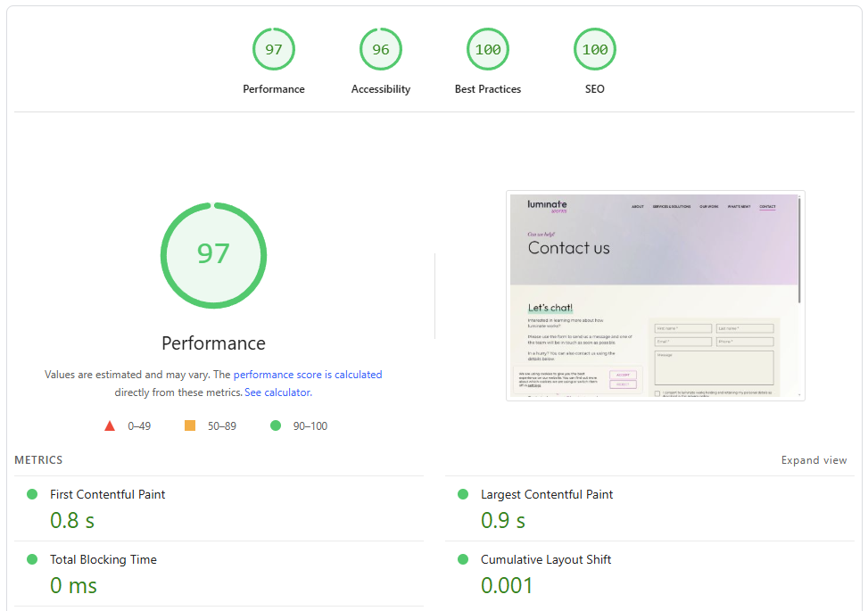Screen dimensions: 868x611
Task: Click the orange square in the 50–89 legend
Action: click(189, 425)
